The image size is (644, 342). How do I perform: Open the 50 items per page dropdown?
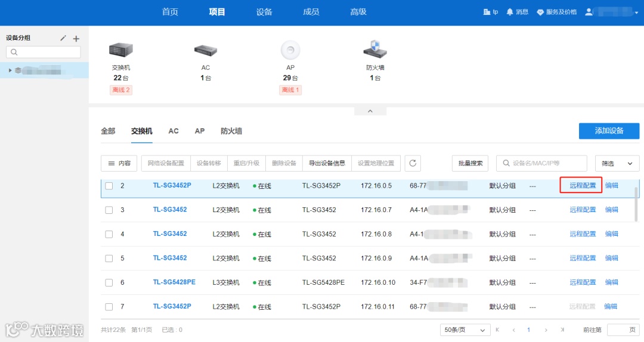pos(465,329)
